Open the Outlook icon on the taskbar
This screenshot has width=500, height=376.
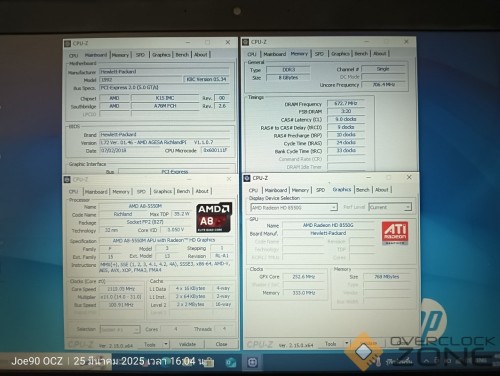230,362
